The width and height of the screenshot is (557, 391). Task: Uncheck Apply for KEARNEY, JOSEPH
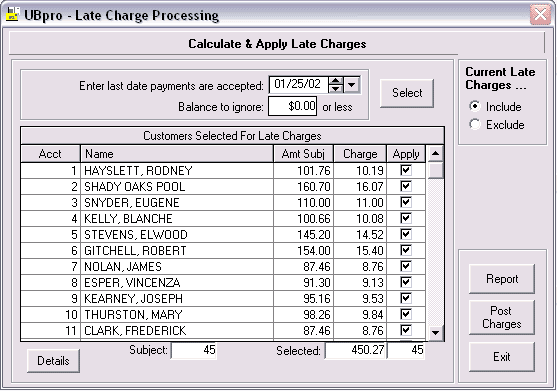(x=406, y=298)
